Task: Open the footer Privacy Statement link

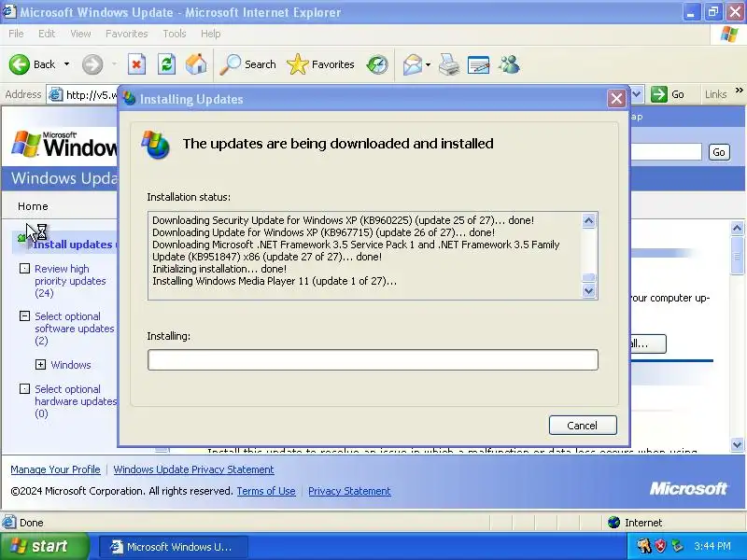Action: pos(349,491)
